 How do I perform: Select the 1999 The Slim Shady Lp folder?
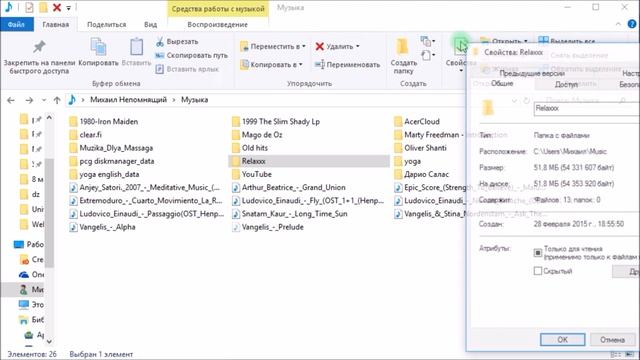tap(276, 122)
